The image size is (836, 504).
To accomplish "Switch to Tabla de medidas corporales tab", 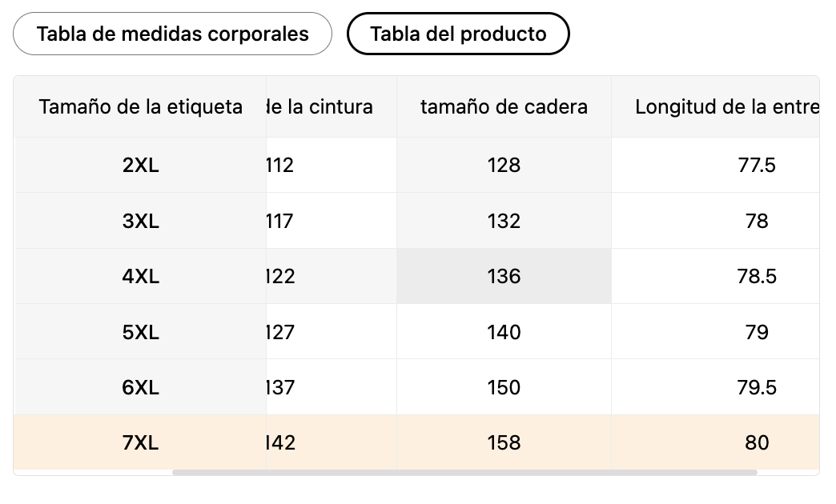I will (172, 34).
